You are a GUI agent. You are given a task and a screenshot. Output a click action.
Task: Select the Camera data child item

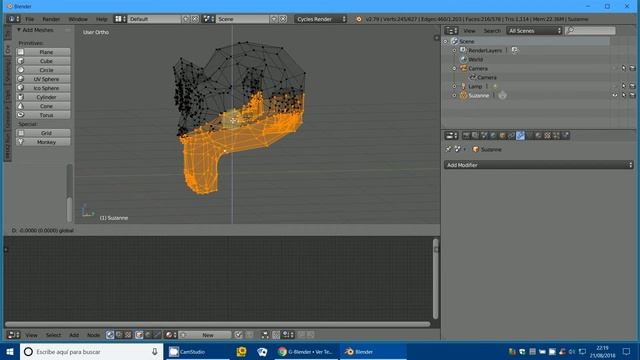[x=487, y=77]
